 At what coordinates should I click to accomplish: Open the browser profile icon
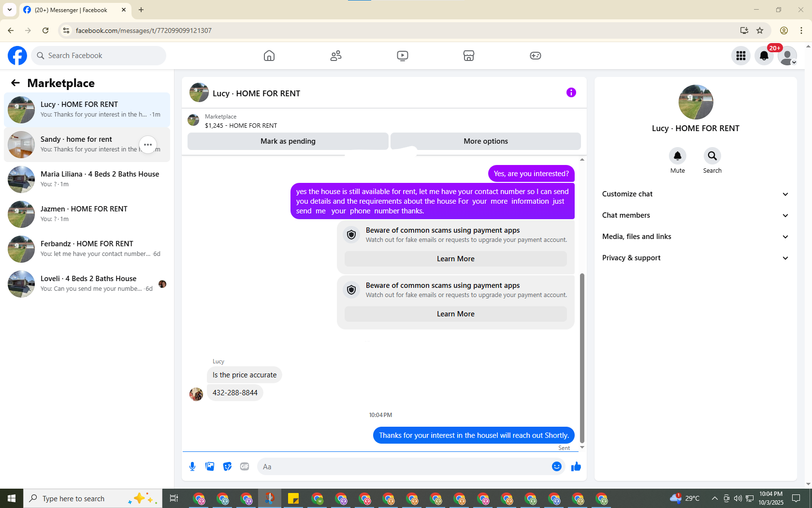[x=784, y=30]
